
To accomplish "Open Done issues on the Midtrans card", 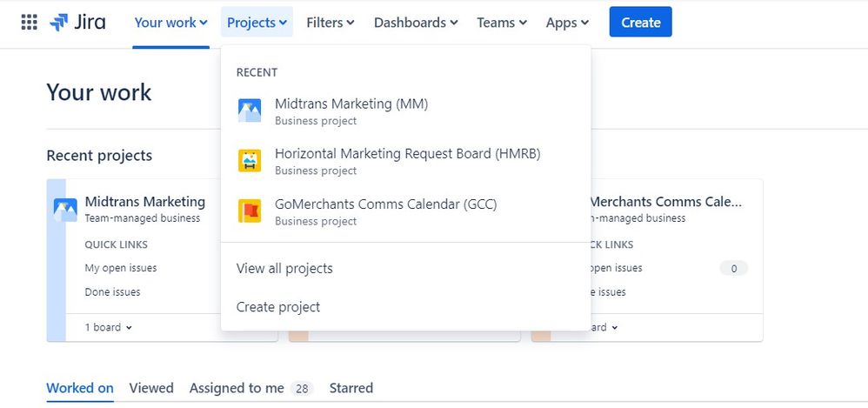I will click(x=112, y=291).
